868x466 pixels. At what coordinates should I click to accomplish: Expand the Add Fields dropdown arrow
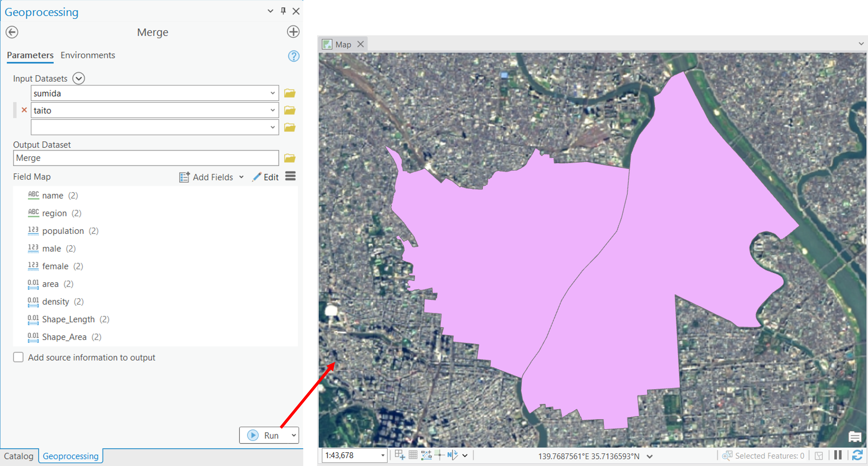point(241,177)
